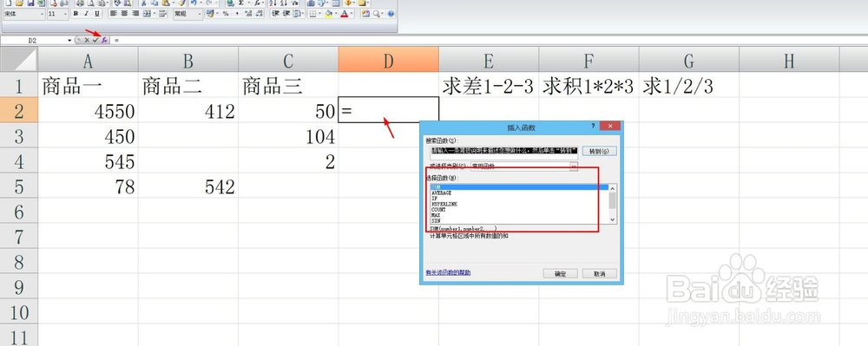
Task: Click the Increase Indent icon
Action: click(x=286, y=13)
